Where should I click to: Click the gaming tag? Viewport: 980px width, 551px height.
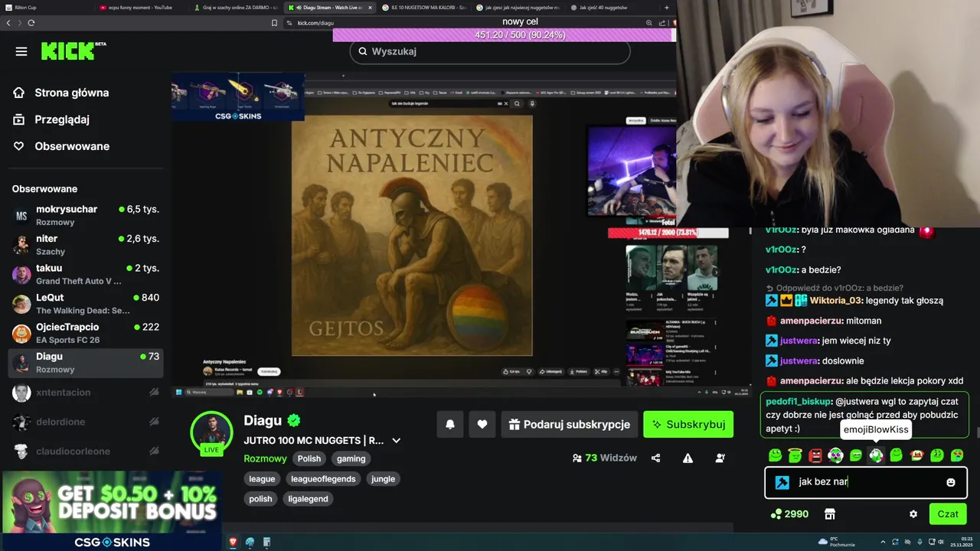click(x=351, y=458)
